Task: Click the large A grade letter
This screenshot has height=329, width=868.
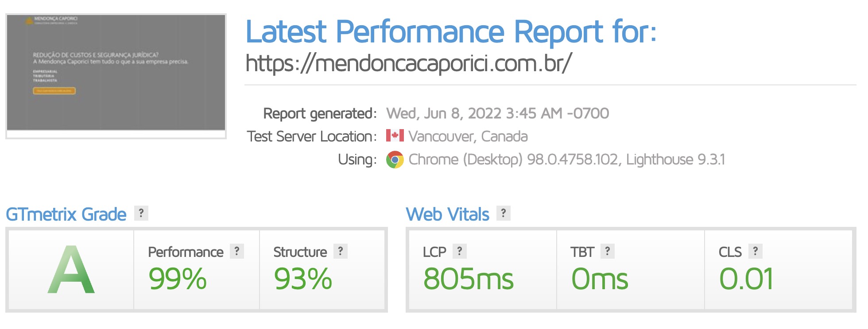Action: pos(71,270)
